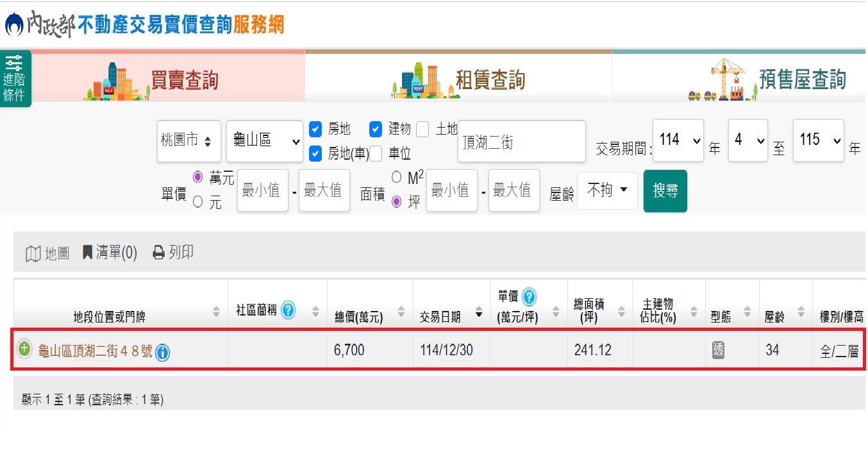Select the 元 unit price radio button
The image size is (868, 454).
pos(197,202)
